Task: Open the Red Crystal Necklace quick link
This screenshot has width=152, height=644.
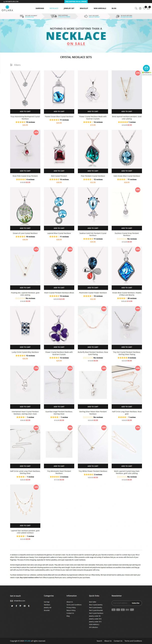Action: 96,613
